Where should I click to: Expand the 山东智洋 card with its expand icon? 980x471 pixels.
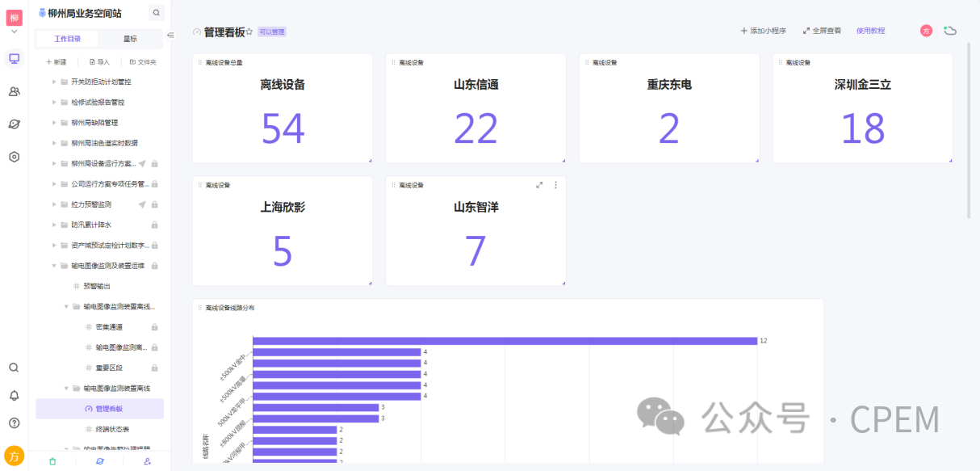539,185
